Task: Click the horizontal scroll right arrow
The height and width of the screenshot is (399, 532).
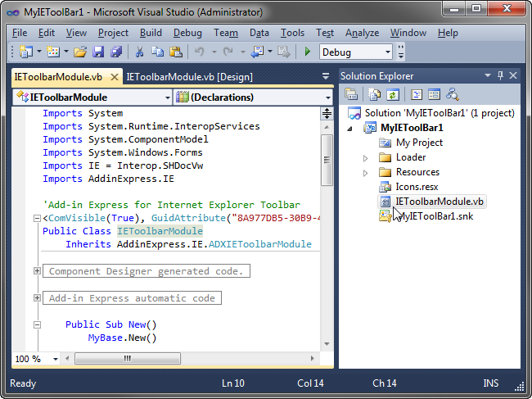Action: [312, 359]
